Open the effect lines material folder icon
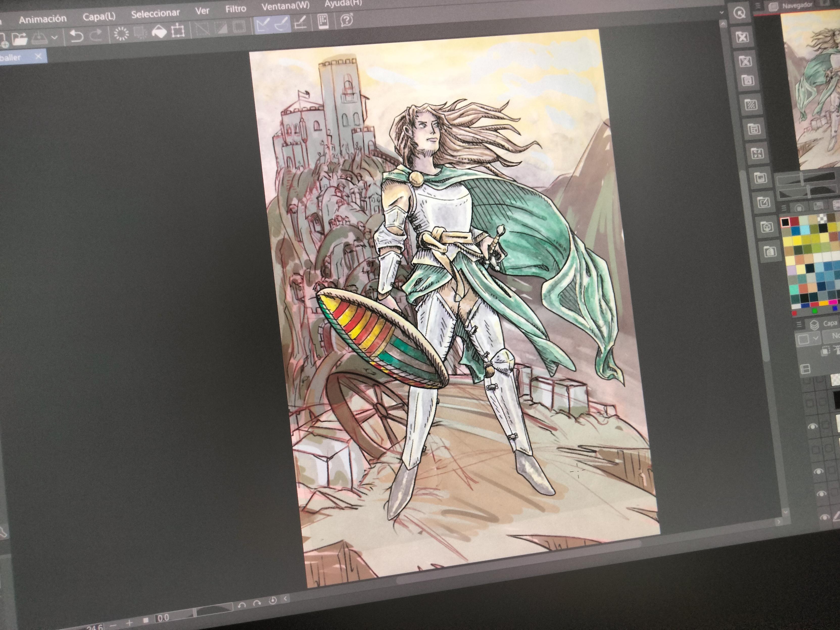This screenshot has height=630, width=840. [757, 154]
